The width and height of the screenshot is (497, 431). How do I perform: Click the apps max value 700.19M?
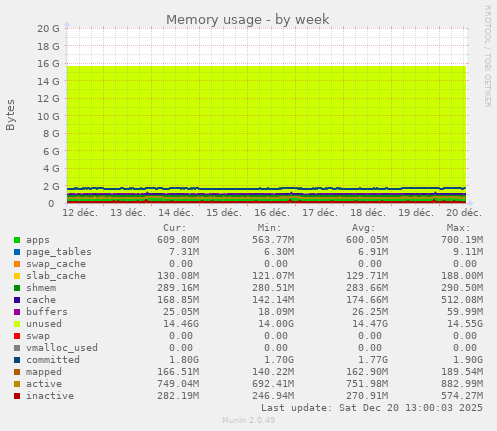click(x=462, y=240)
